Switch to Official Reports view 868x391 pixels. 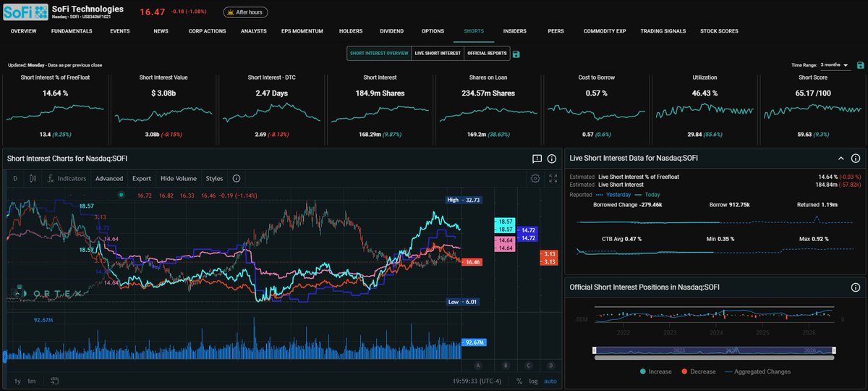point(487,54)
